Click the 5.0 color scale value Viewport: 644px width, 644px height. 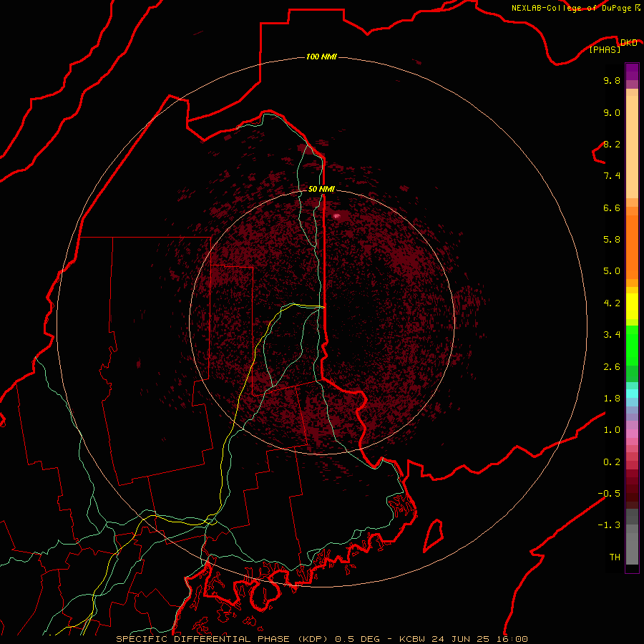612,271
